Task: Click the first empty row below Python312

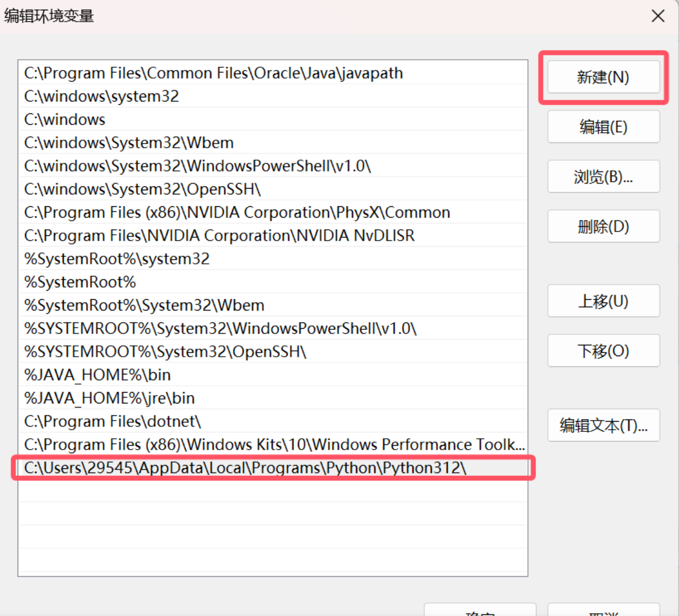Action: tap(272, 491)
